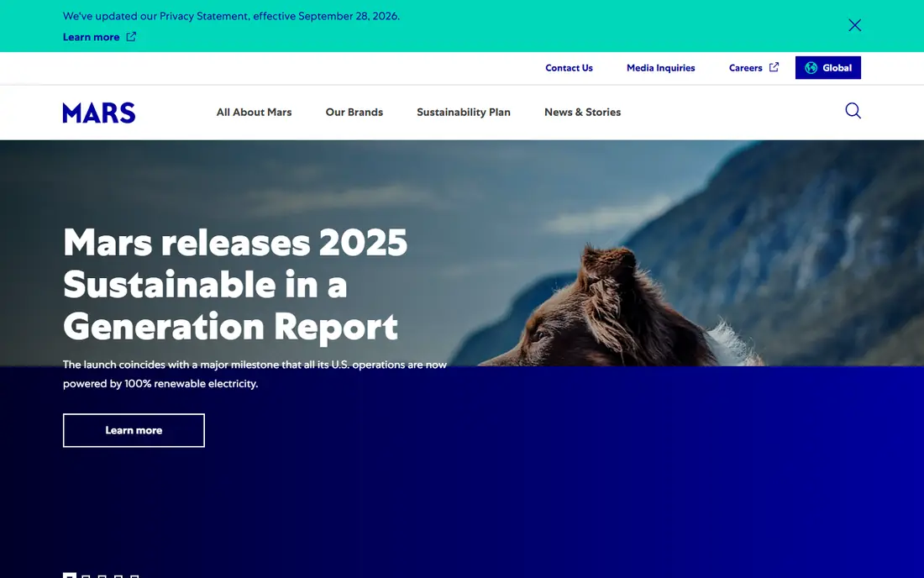Image resolution: width=924 pixels, height=578 pixels.
Task: Open the Careers external link
Action: [x=753, y=68]
